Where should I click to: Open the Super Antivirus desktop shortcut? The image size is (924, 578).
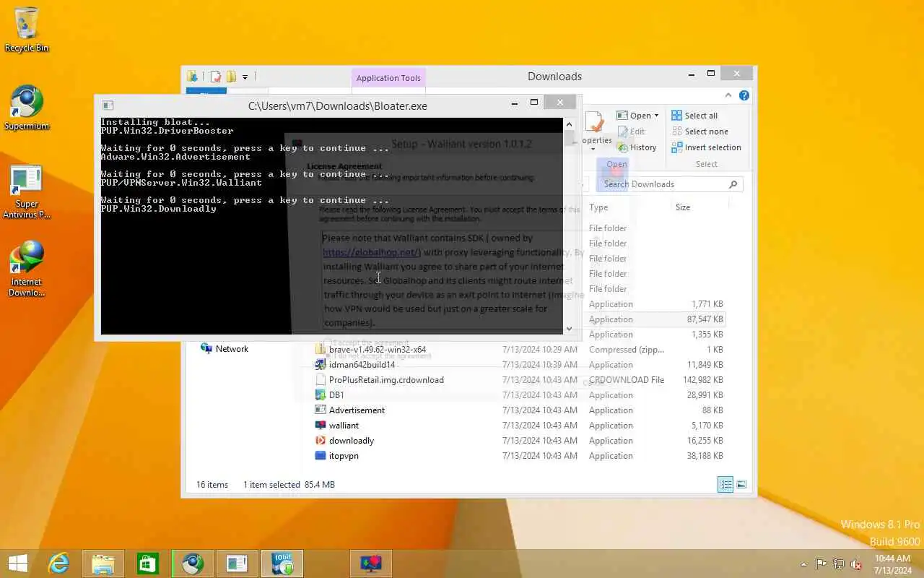tap(27, 191)
